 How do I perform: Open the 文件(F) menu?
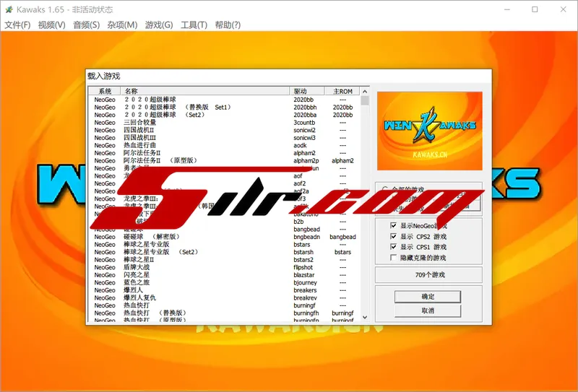coord(18,25)
